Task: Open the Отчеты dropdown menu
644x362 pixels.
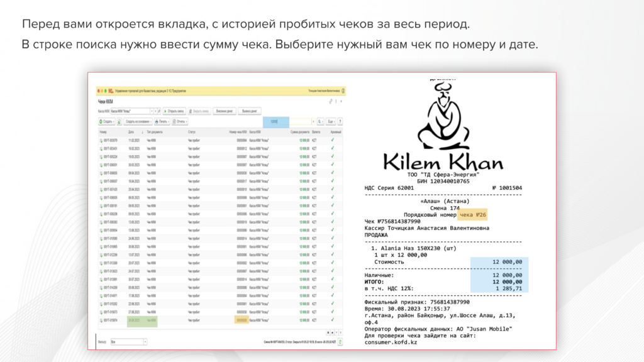Action: [180, 121]
